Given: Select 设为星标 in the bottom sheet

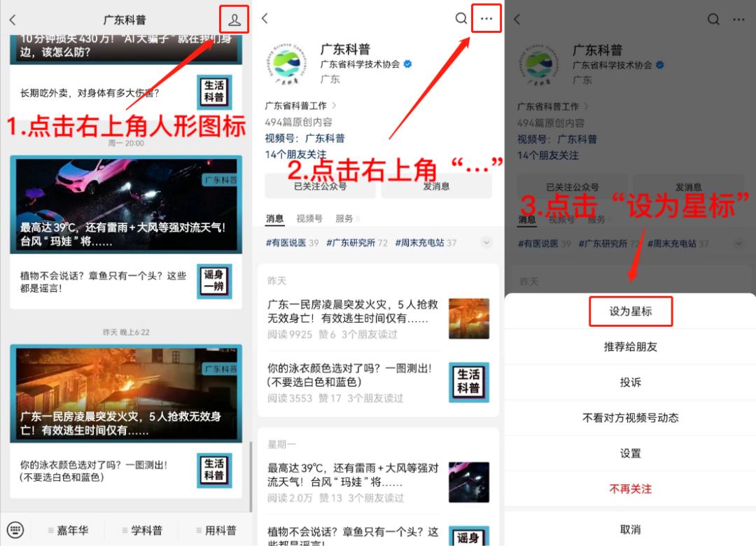Looking at the screenshot, I should pyautogui.click(x=630, y=311).
